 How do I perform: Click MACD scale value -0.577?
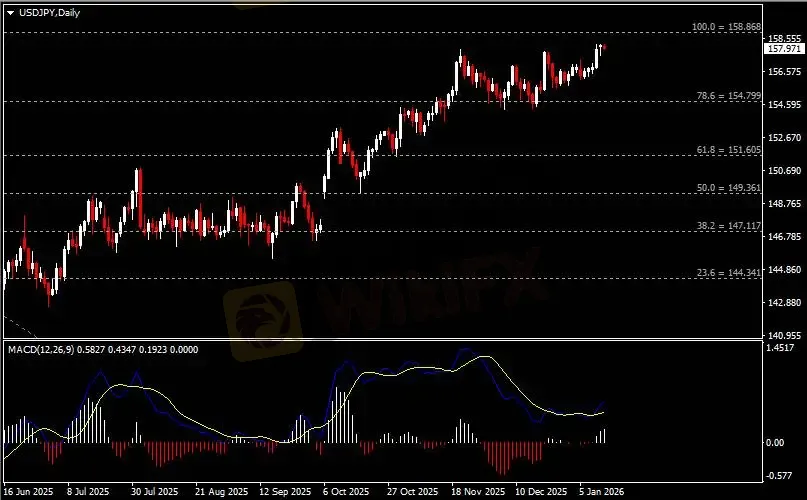click(779, 476)
